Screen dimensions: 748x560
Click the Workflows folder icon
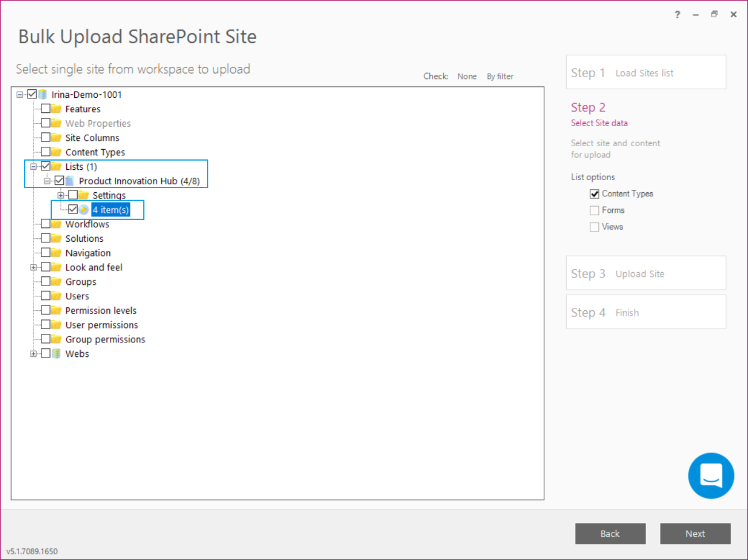click(55, 223)
